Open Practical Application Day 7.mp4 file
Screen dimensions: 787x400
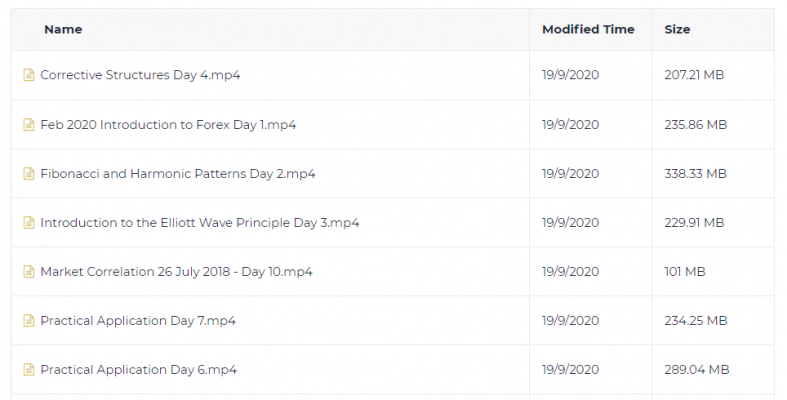tap(138, 321)
